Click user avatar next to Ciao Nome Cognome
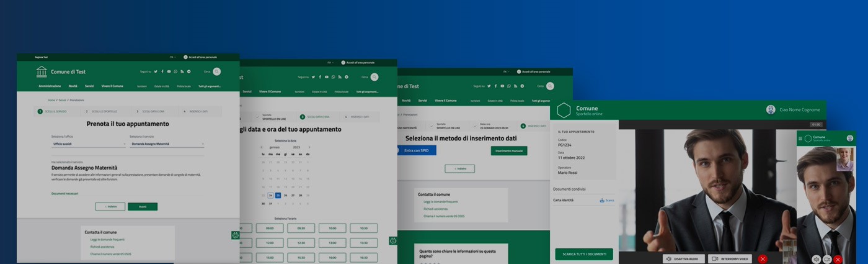This screenshot has width=868, height=264. [771, 109]
